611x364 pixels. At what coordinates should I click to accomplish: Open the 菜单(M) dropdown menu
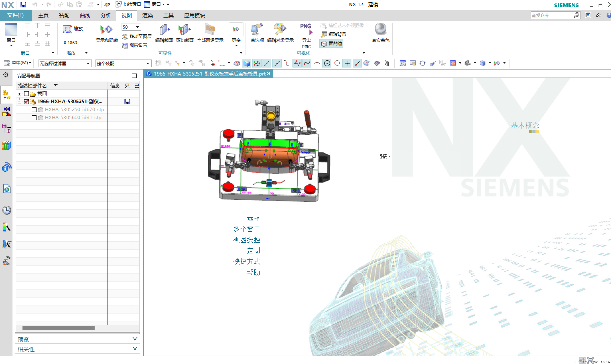(x=18, y=63)
